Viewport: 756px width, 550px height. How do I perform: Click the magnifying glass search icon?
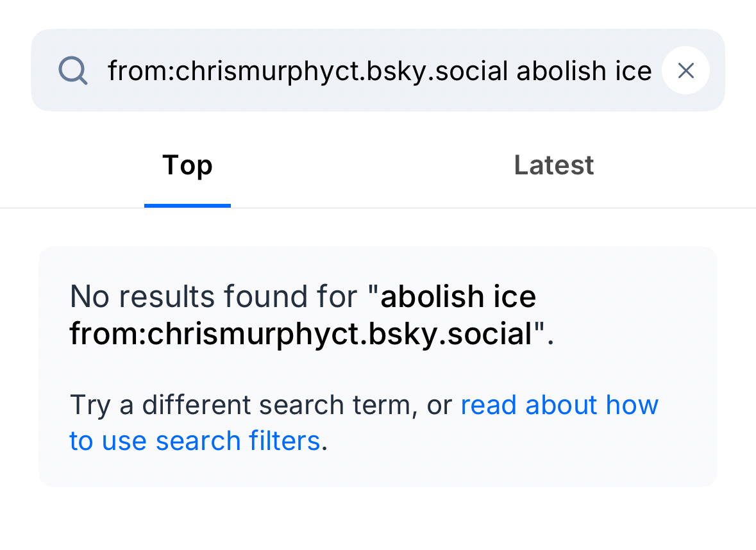click(73, 71)
